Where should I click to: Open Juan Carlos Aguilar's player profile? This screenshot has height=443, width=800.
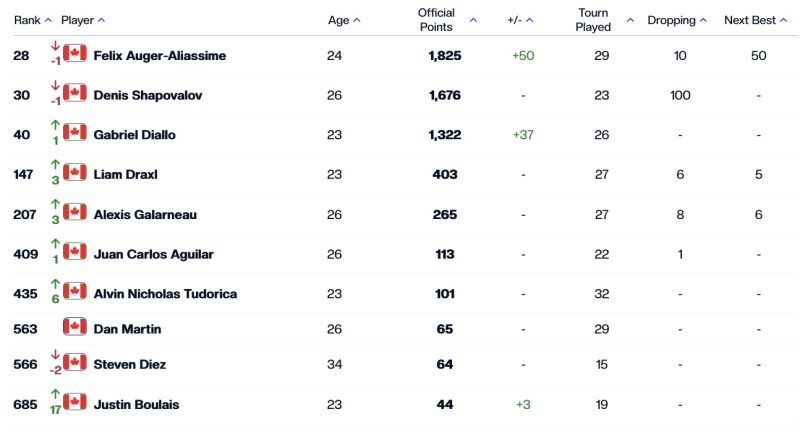153,254
